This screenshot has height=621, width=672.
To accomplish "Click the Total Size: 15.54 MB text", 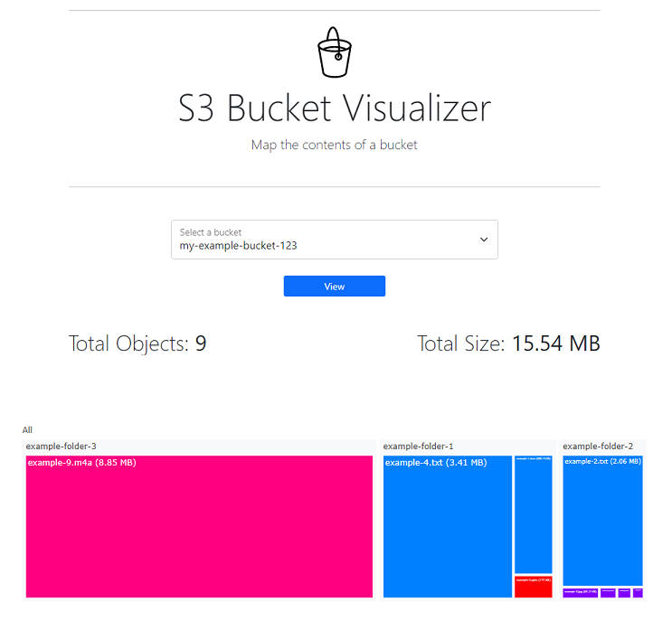I will tap(508, 343).
